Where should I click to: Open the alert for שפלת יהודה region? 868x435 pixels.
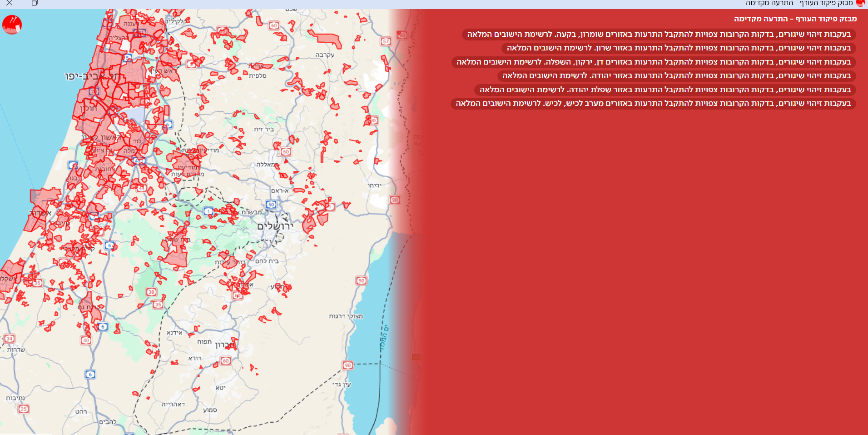[x=665, y=90]
